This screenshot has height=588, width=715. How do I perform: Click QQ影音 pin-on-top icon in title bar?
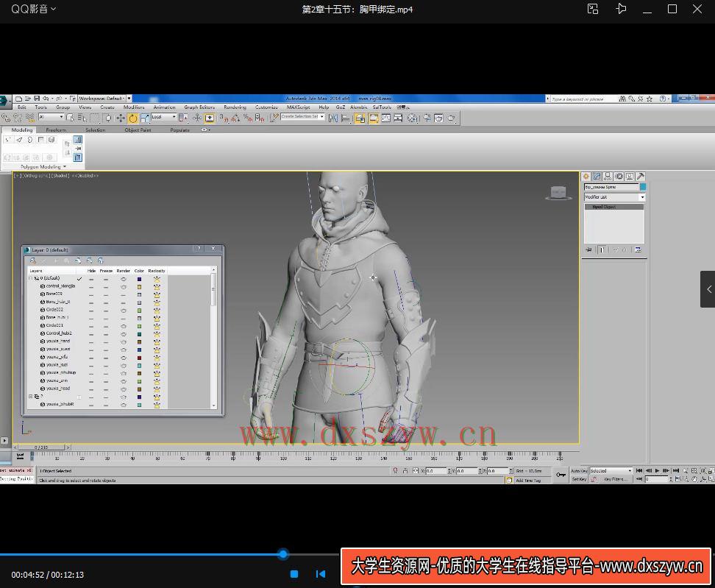click(x=621, y=9)
